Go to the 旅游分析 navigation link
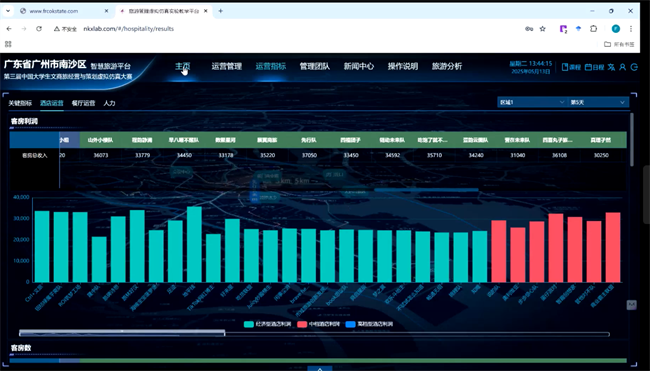 pos(447,66)
